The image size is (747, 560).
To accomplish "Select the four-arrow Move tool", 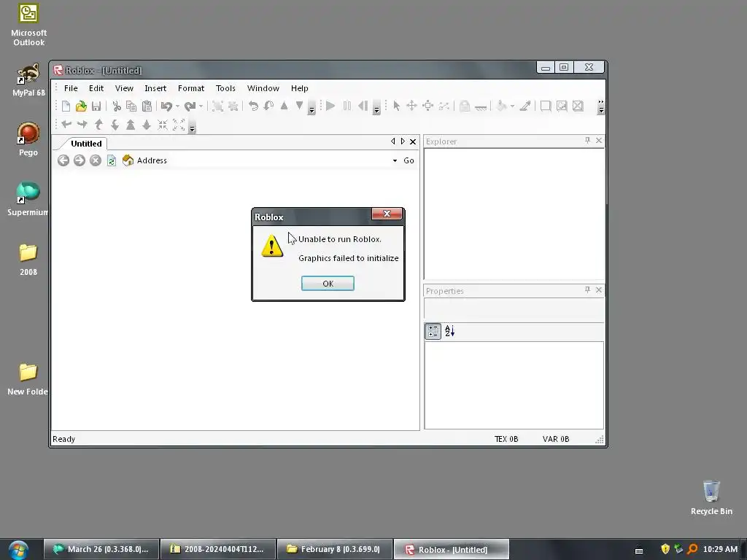I will click(411, 106).
